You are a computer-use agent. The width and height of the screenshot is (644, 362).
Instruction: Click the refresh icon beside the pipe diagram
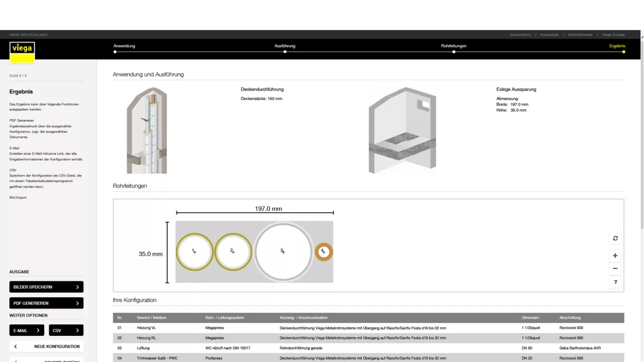click(x=615, y=238)
